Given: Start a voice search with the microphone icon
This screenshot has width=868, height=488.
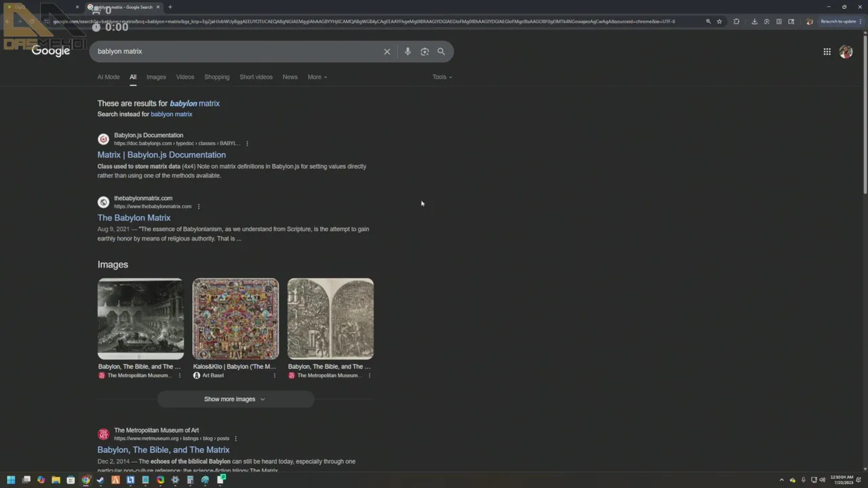Looking at the screenshot, I should click(408, 52).
